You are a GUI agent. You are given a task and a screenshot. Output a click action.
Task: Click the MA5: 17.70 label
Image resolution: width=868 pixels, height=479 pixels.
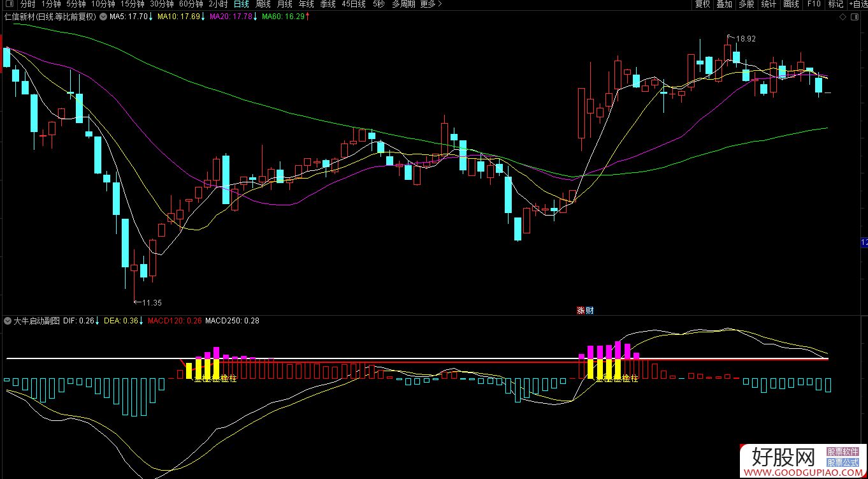pyautogui.click(x=130, y=17)
